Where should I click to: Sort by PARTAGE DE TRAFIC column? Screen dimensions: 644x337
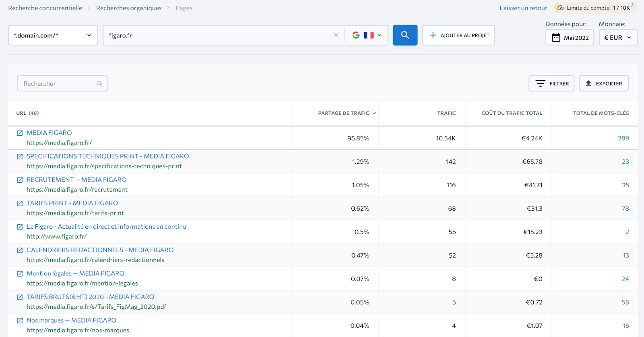point(347,113)
